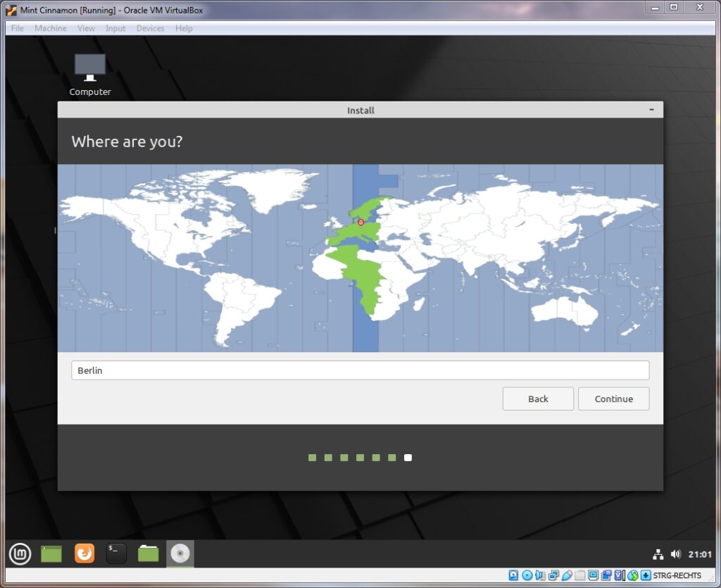
Task: Click the VirtualBox USB devices status icon
Action: point(568,575)
